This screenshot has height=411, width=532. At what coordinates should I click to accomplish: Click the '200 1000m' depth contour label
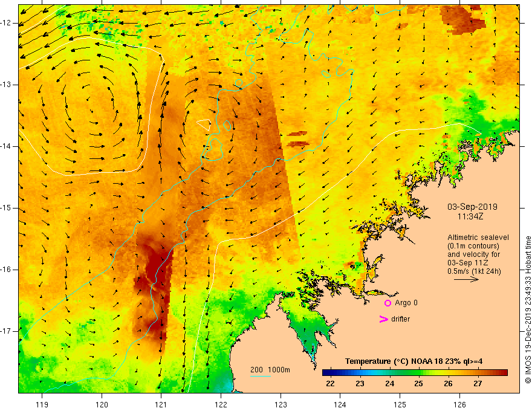coord(270,370)
